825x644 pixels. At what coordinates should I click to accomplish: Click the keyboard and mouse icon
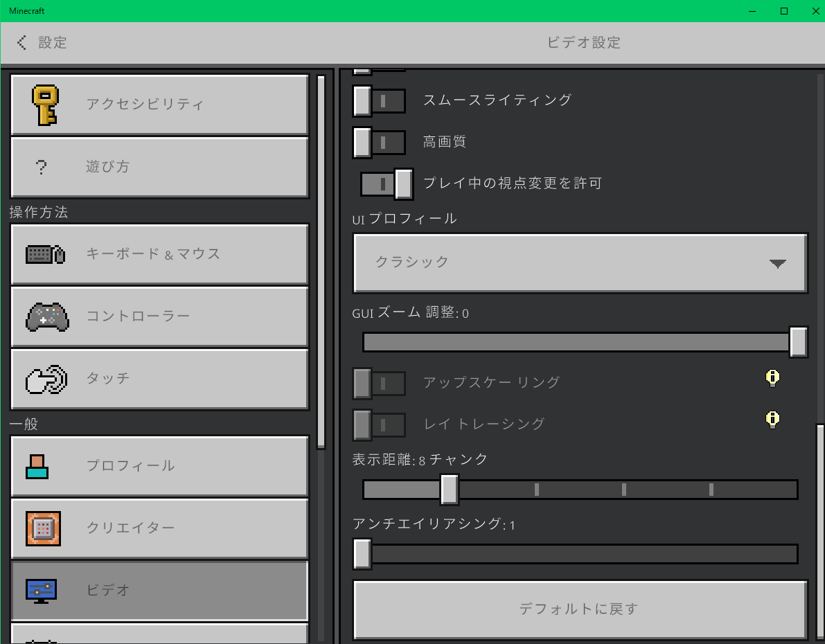[x=45, y=255]
